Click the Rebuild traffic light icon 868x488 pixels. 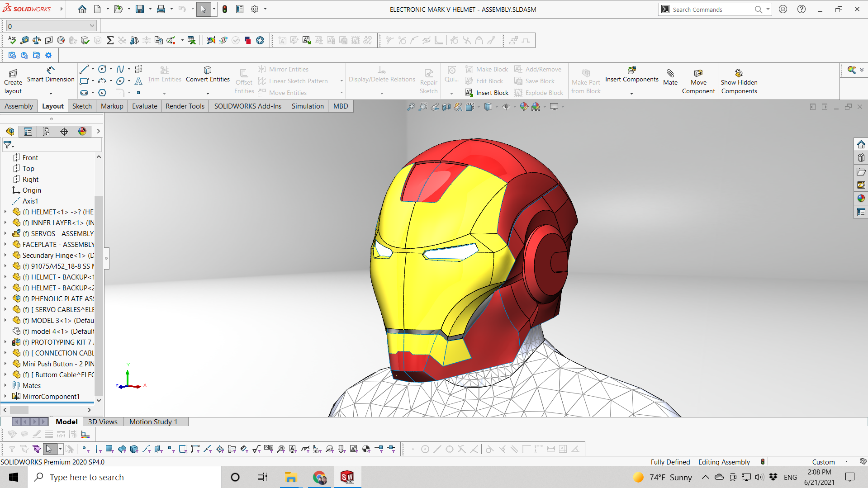point(225,9)
